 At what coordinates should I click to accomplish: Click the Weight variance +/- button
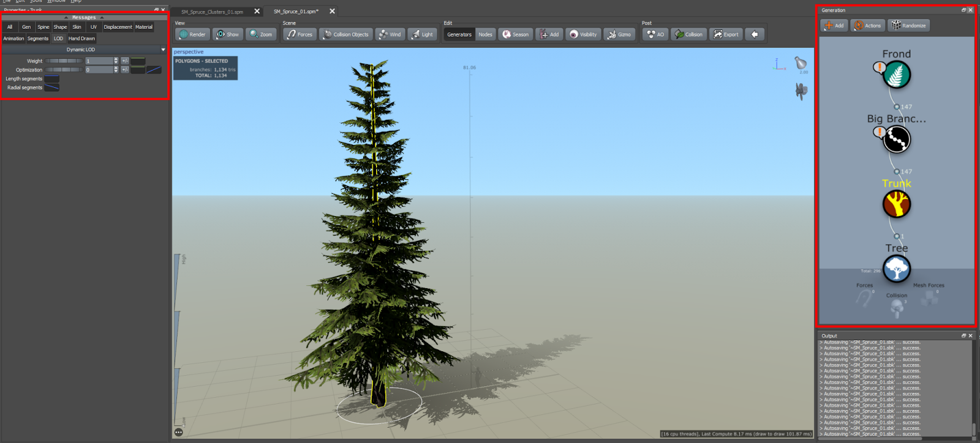[125, 61]
